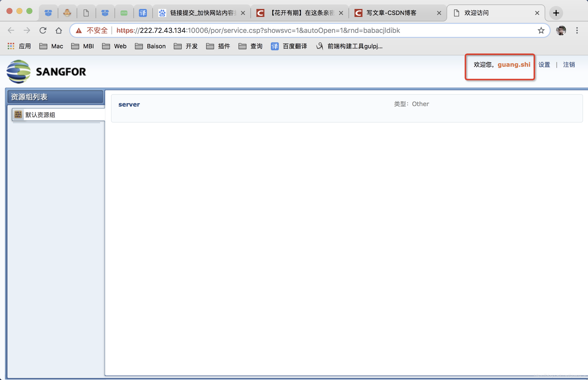Click the SANGFOR logo
Viewport: 588px width, 380px height.
[x=46, y=72]
